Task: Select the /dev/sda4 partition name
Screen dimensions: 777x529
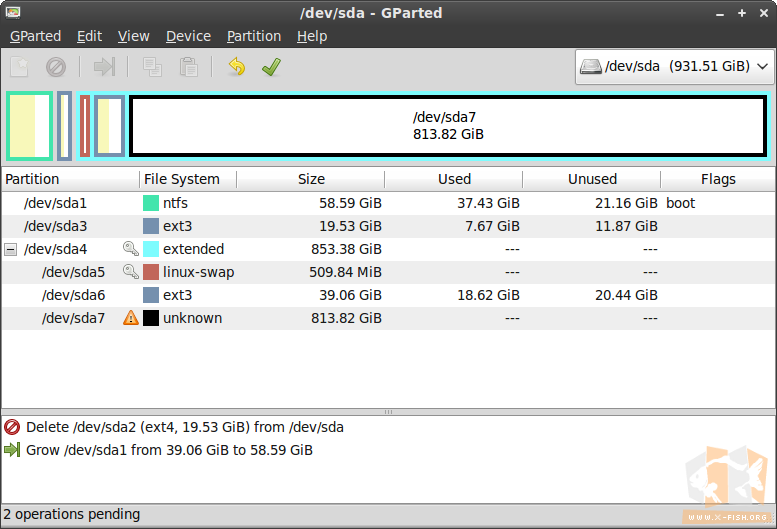Action: tap(56, 249)
